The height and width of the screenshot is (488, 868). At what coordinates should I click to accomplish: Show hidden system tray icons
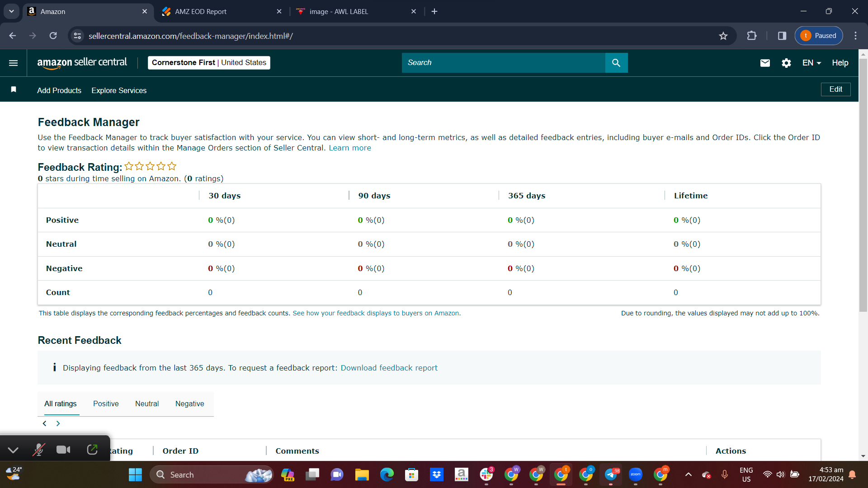point(688,474)
